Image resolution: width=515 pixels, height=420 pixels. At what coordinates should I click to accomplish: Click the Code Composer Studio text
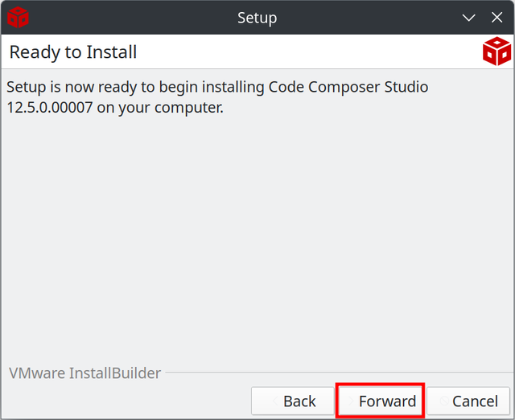(x=348, y=88)
